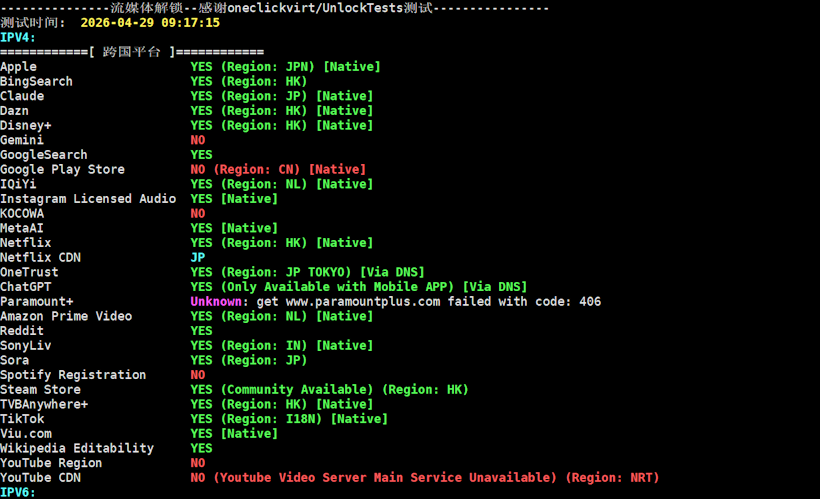Click the timestamp 2026-04-29 09:17:15

point(149,22)
